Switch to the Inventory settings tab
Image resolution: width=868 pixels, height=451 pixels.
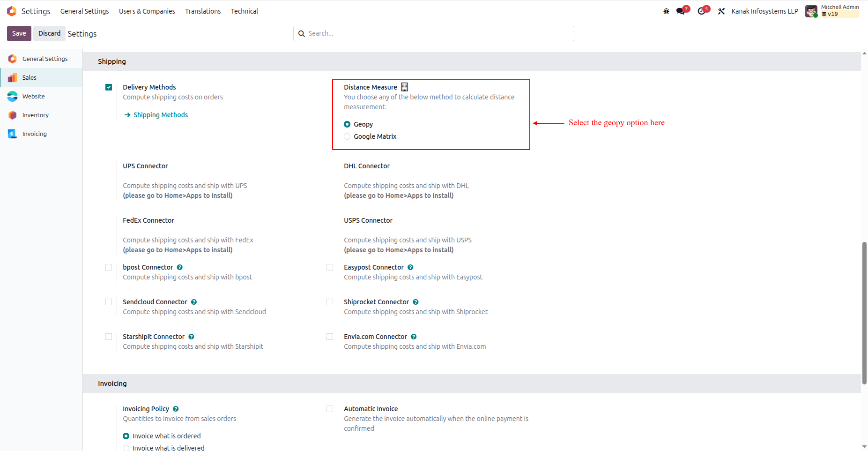35,115
